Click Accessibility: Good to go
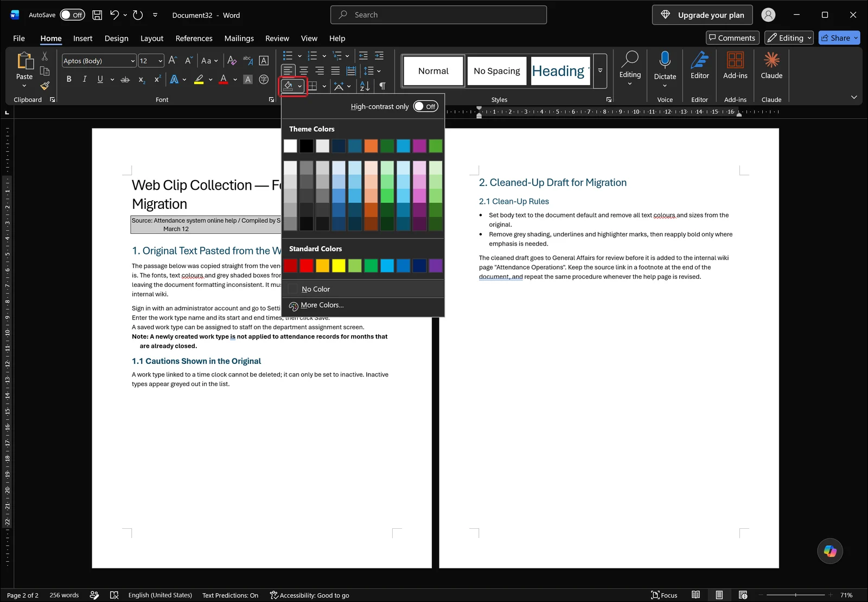This screenshot has width=868, height=602. click(x=309, y=595)
